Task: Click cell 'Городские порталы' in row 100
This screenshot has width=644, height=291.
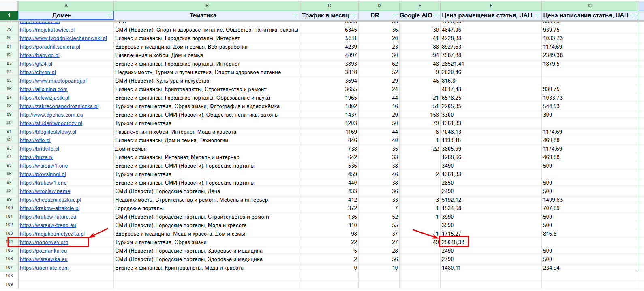Action: point(207,208)
